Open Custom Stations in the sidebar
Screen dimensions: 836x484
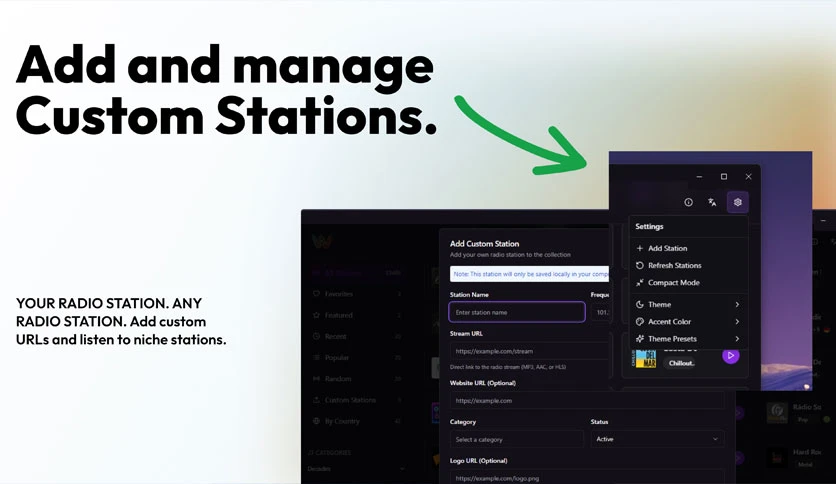pos(357,400)
